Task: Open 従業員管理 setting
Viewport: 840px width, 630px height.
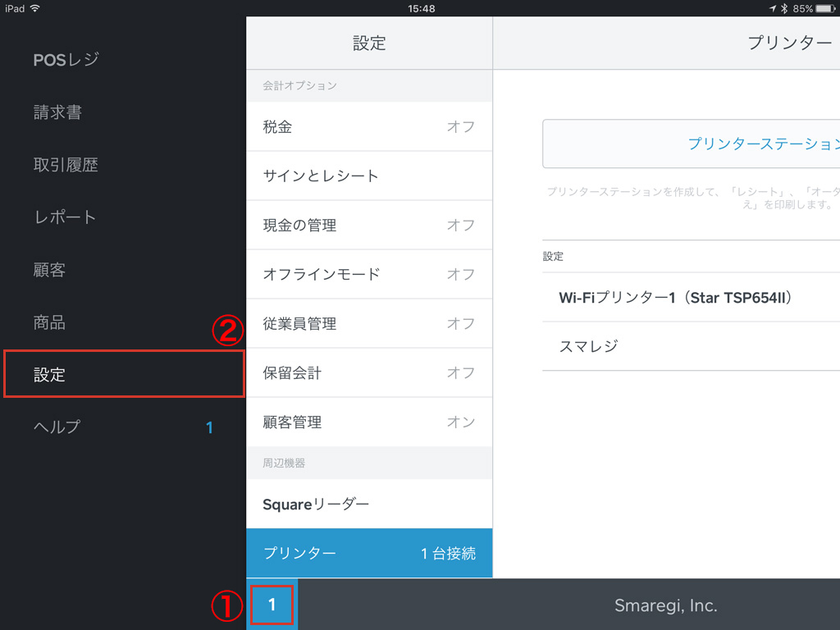Action: click(369, 323)
